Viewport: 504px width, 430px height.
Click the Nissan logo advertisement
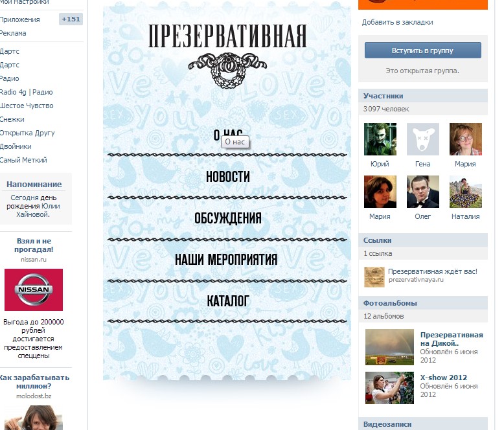34,289
